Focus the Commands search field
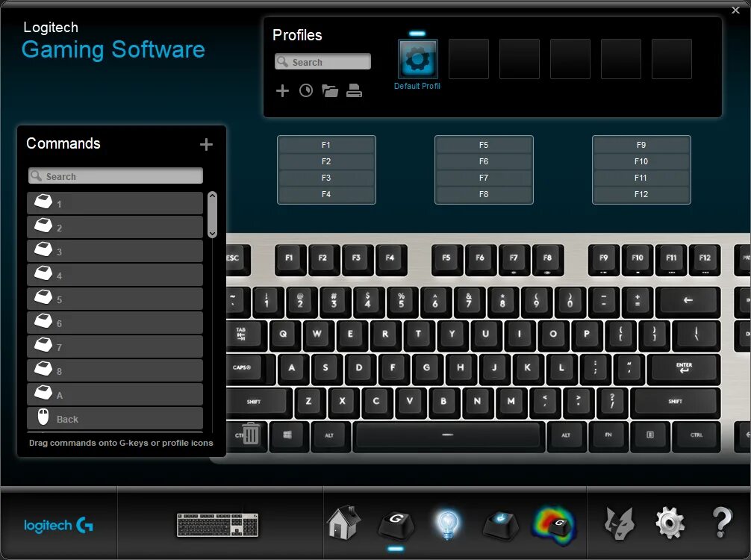The image size is (751, 560). 116,175
